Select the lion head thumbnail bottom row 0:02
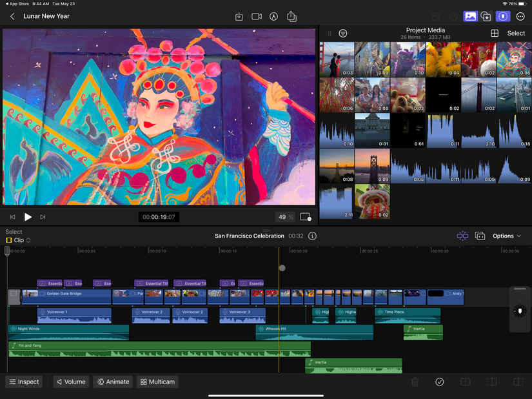 click(x=372, y=201)
